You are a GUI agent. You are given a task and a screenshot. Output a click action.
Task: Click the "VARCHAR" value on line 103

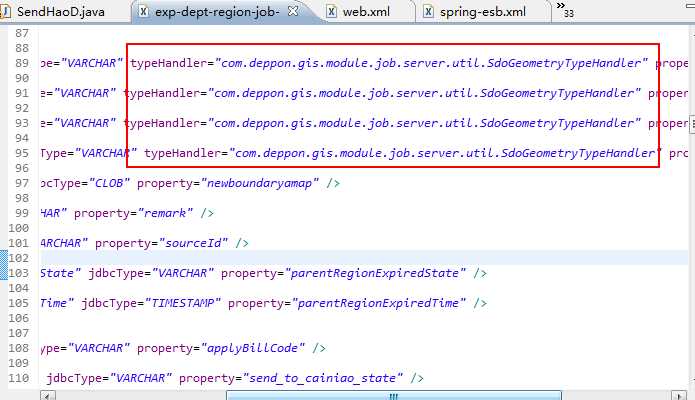[183, 273]
